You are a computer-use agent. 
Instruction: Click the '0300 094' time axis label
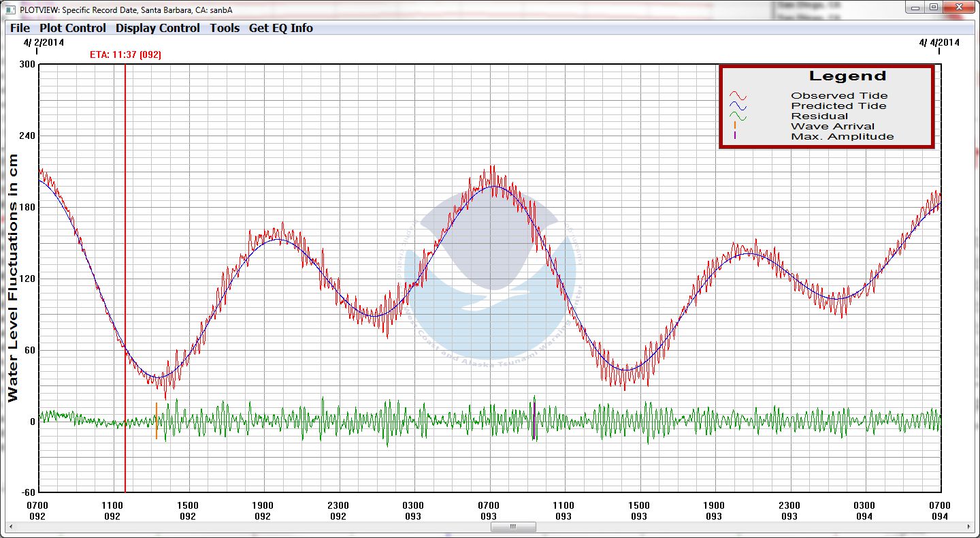click(864, 511)
